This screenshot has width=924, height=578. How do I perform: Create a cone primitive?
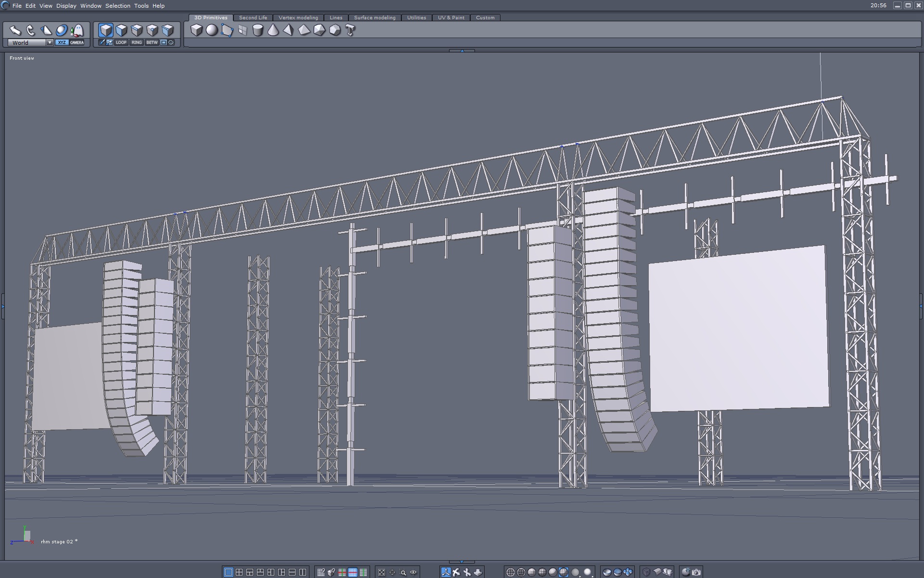tap(273, 30)
